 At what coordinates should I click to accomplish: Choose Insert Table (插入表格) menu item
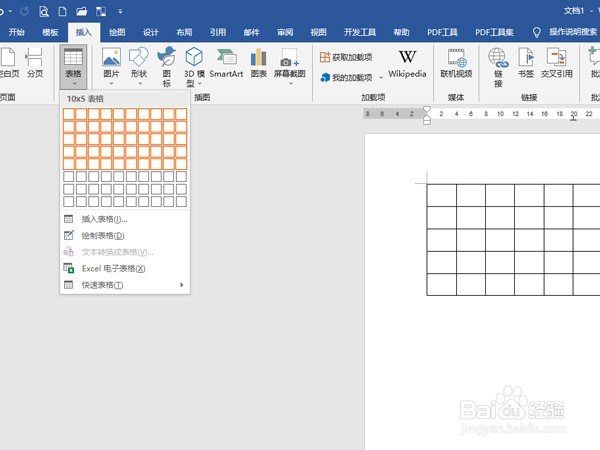coord(125,219)
